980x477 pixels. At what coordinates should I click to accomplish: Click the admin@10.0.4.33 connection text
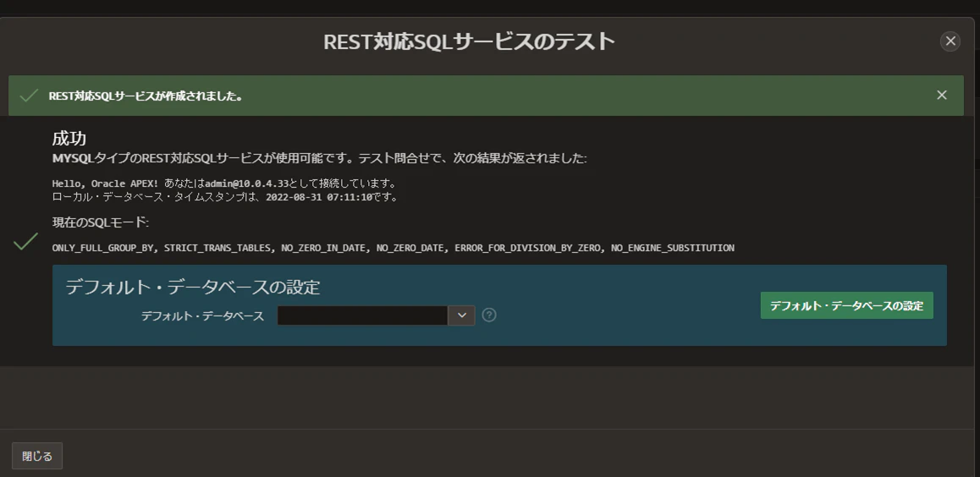(246, 184)
